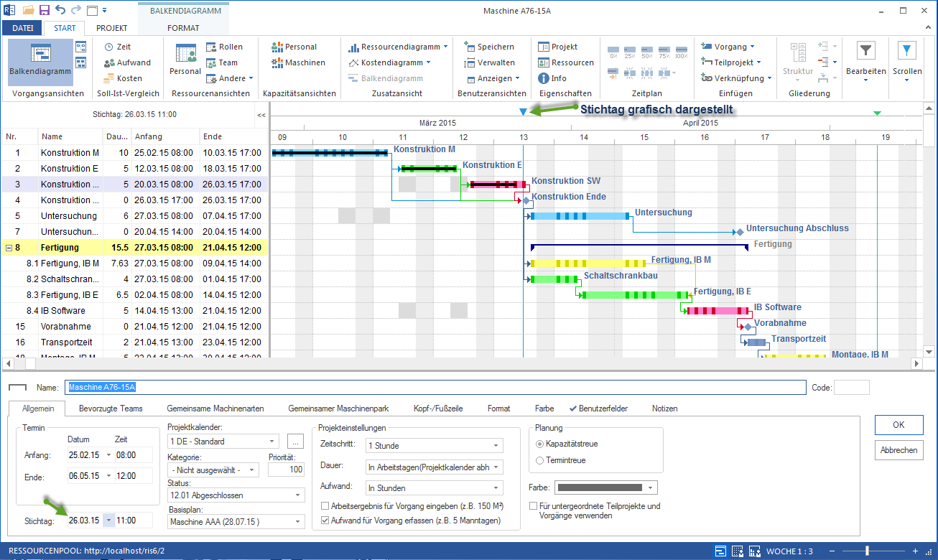Select the Kosten comparison
Screen dimensions: 938x560
123,78
